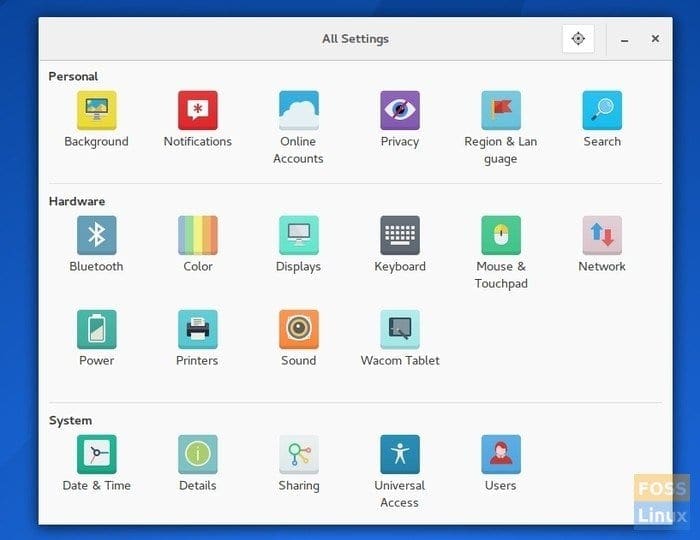Open the Color settings icon

[x=198, y=235]
